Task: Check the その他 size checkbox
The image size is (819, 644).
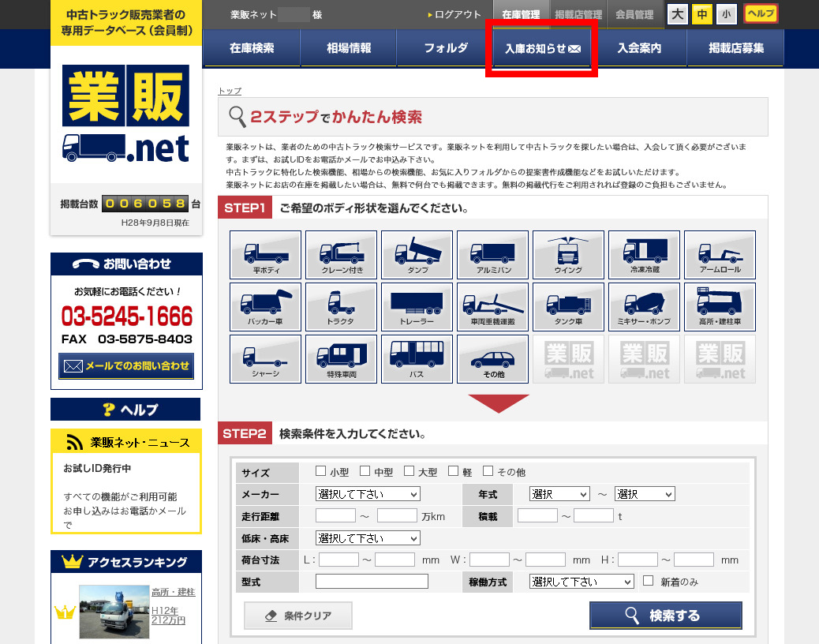Action: [x=488, y=471]
